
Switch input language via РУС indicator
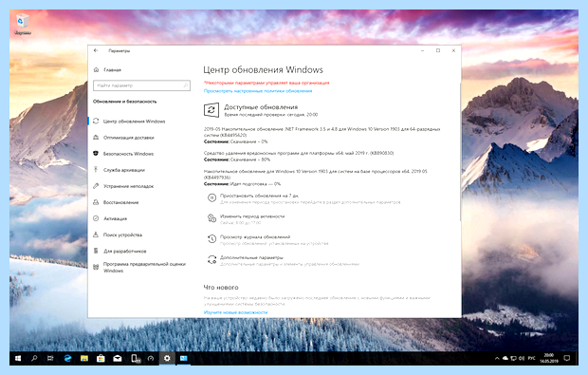point(531,359)
